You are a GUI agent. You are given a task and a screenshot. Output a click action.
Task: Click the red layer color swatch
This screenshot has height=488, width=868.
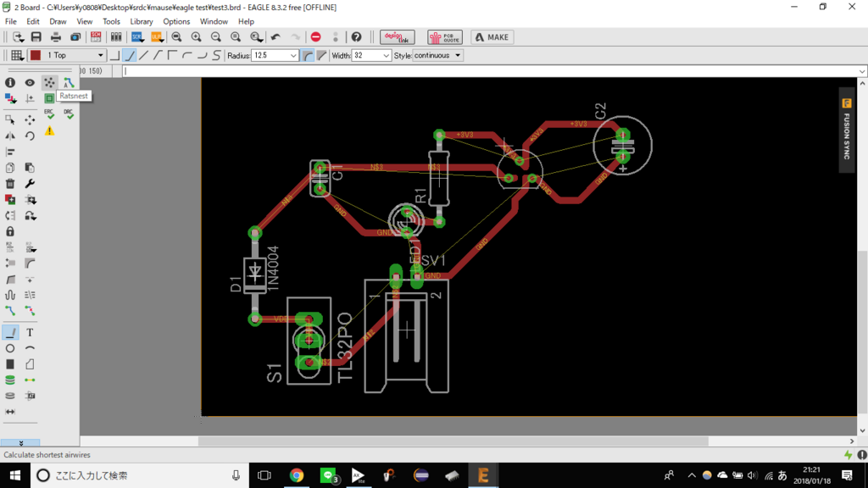(36, 55)
